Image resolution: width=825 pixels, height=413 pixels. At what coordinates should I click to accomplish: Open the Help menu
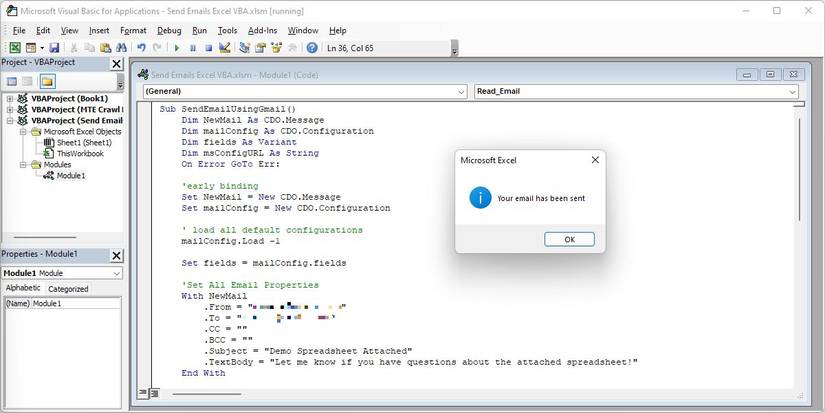[x=337, y=31]
